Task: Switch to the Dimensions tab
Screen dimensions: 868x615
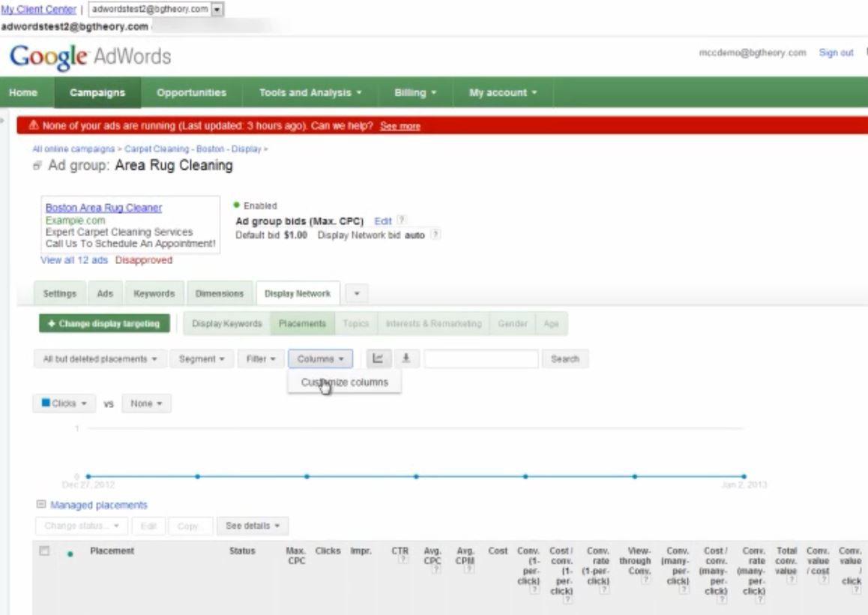Action: click(219, 294)
